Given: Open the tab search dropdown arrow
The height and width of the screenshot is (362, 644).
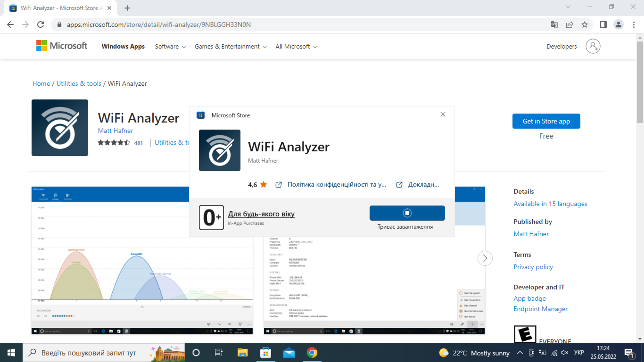Looking at the screenshot, I should pos(568,7).
